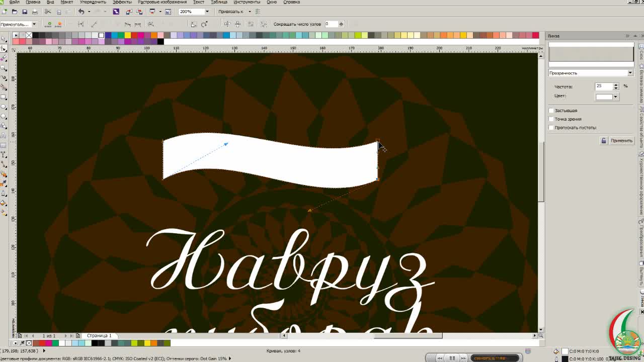Click the Export icon in toolbar
644x362 pixels.
(x=139, y=11)
